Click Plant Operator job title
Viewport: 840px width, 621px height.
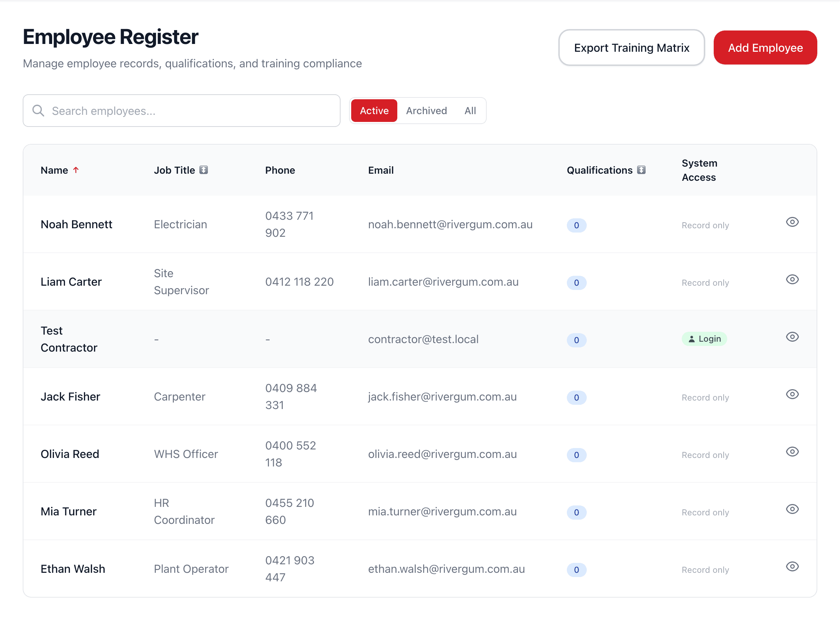click(x=191, y=570)
